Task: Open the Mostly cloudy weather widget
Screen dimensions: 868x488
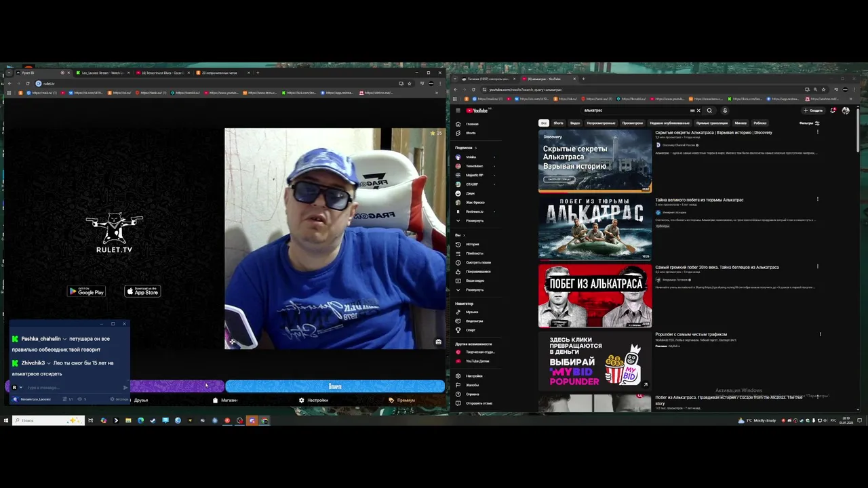Action: (x=757, y=420)
